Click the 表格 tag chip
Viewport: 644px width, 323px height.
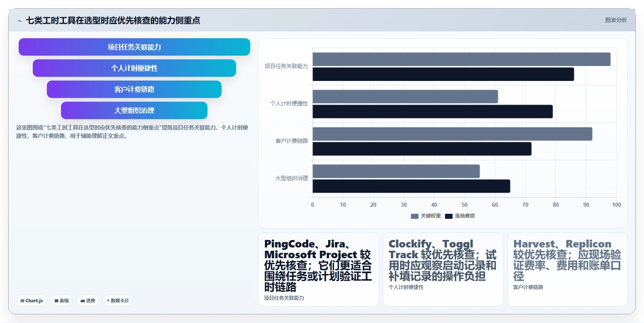61,301
